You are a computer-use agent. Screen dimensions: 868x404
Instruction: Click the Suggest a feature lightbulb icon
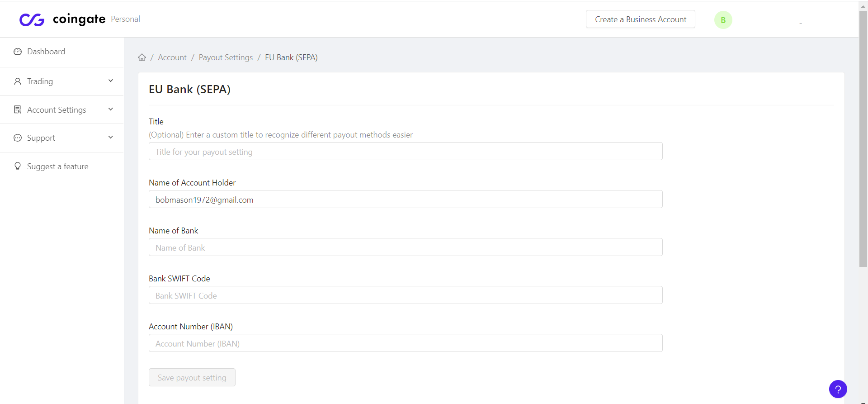18,166
